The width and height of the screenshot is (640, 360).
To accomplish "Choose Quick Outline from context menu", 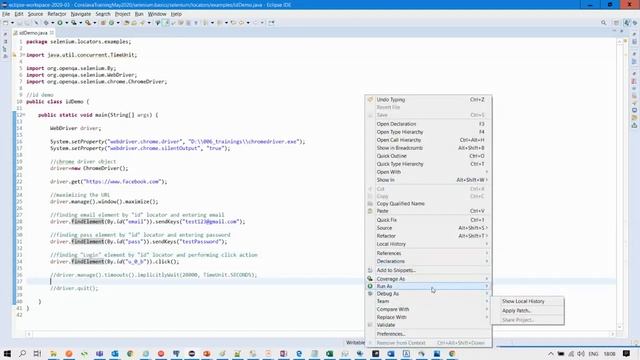I will click(x=428, y=156).
